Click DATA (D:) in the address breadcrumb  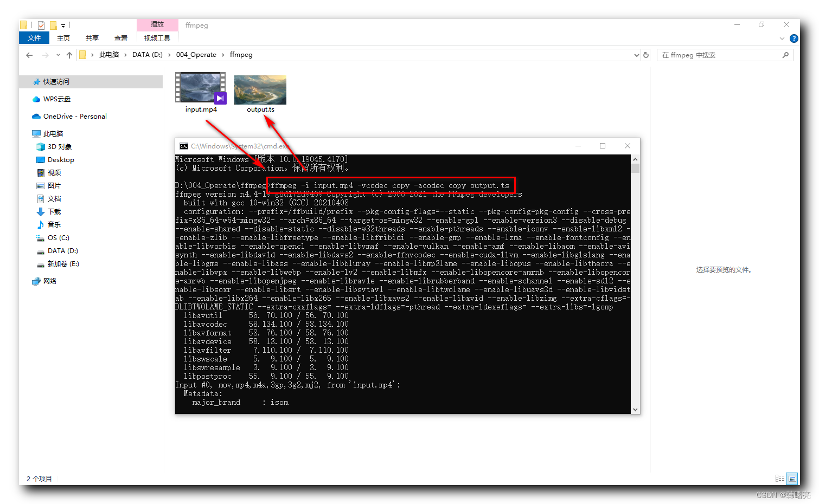point(148,55)
